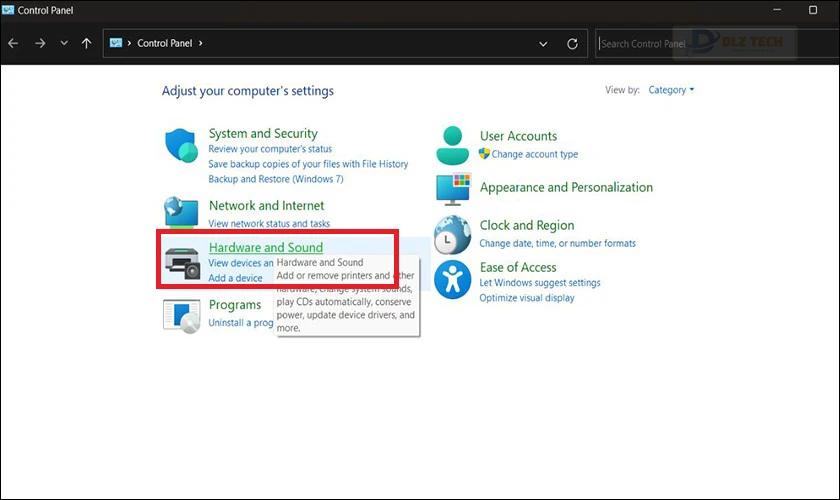Viewport: 840px width, 500px height.
Task: Open Ease of Access category link
Action: (x=518, y=267)
